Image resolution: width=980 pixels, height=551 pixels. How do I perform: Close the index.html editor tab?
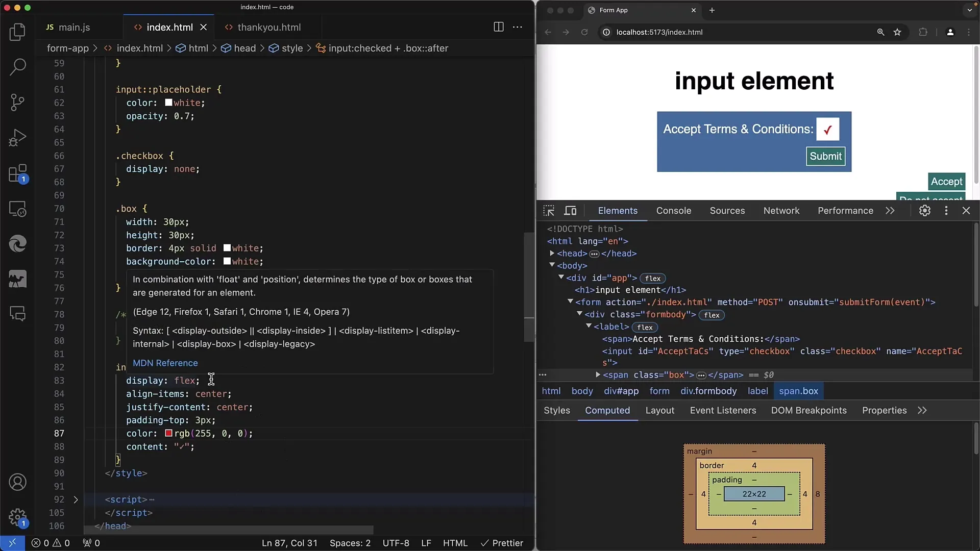pos(204,28)
